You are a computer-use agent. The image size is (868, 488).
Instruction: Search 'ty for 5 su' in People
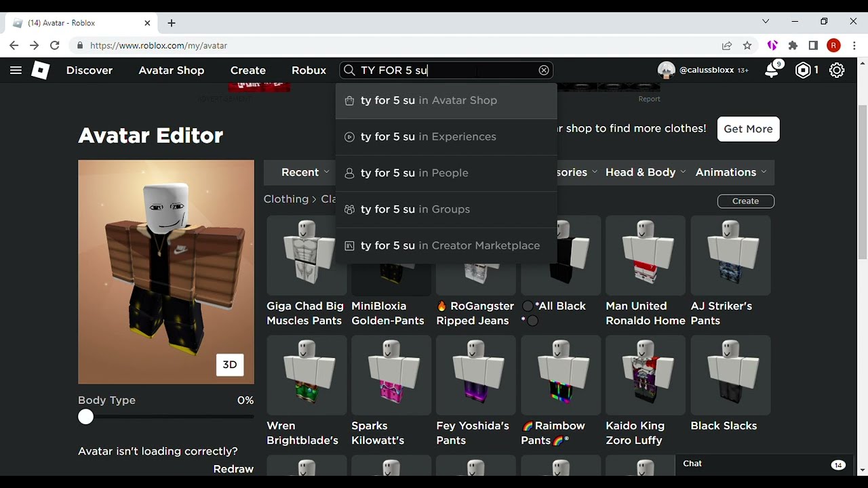coord(446,173)
